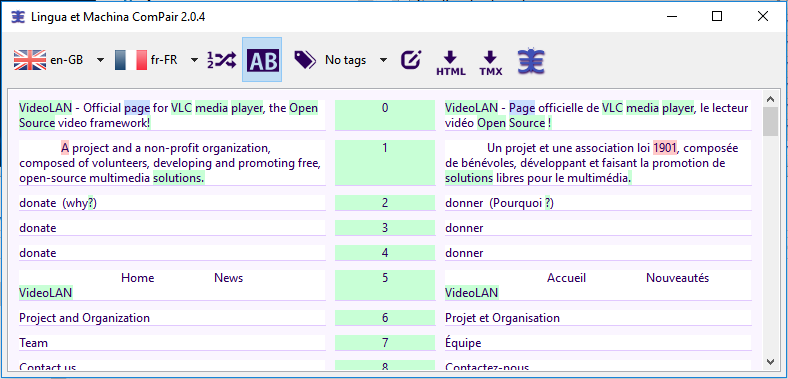Open the fr-FR target language dropdown arrow

tap(194, 60)
